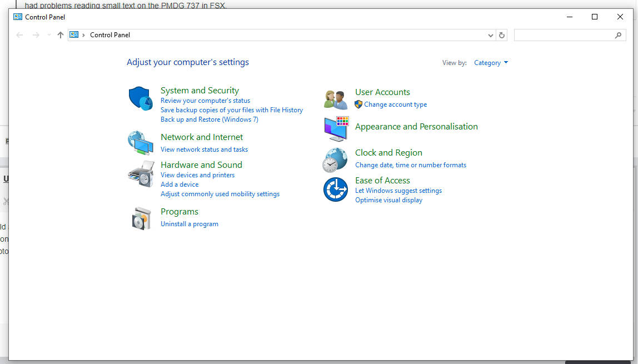Image resolution: width=638 pixels, height=364 pixels.
Task: Refresh the Control Panel view
Action: 502,36
